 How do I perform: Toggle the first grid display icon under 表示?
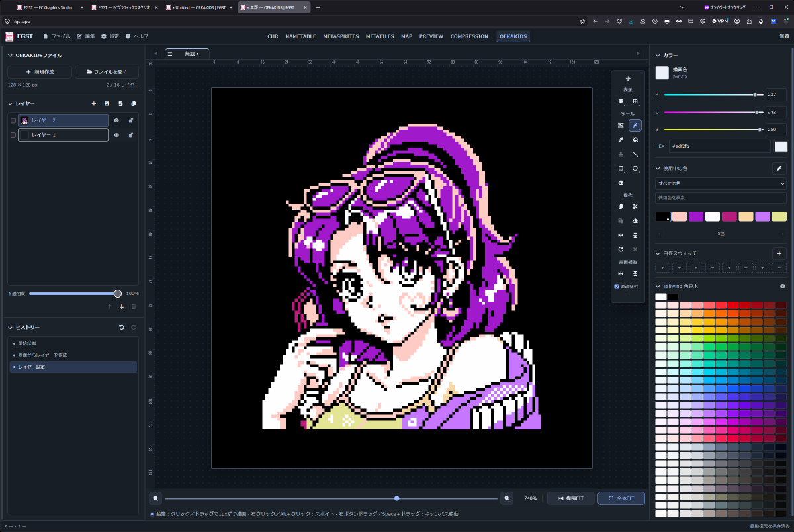[x=621, y=101]
